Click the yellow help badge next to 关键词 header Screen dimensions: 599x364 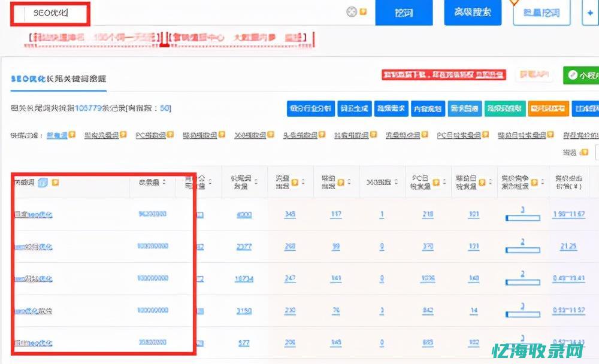54,181
